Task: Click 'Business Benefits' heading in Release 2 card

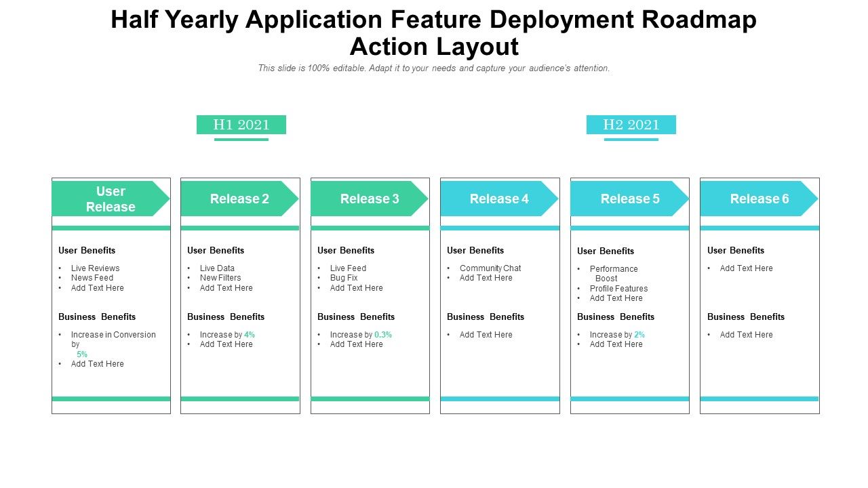Action: pyautogui.click(x=226, y=317)
